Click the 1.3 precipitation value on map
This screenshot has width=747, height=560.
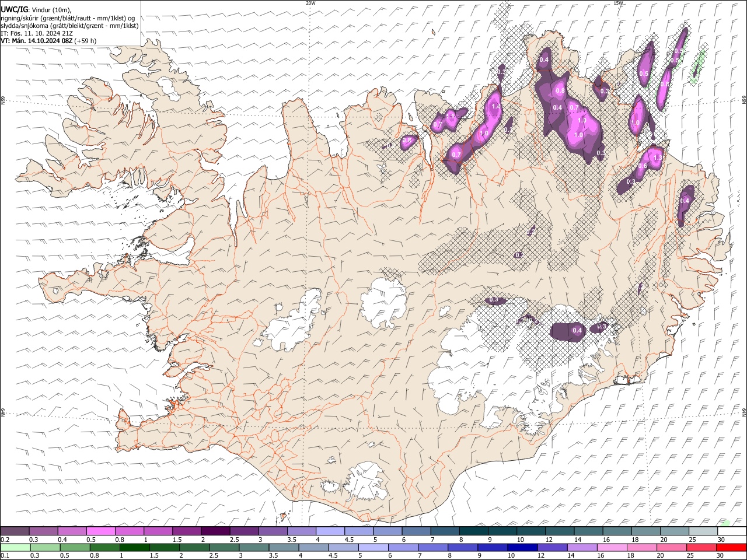click(658, 157)
